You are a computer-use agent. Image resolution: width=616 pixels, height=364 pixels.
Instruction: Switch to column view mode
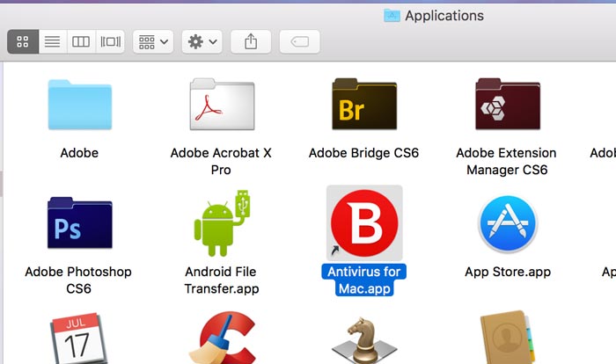click(81, 41)
